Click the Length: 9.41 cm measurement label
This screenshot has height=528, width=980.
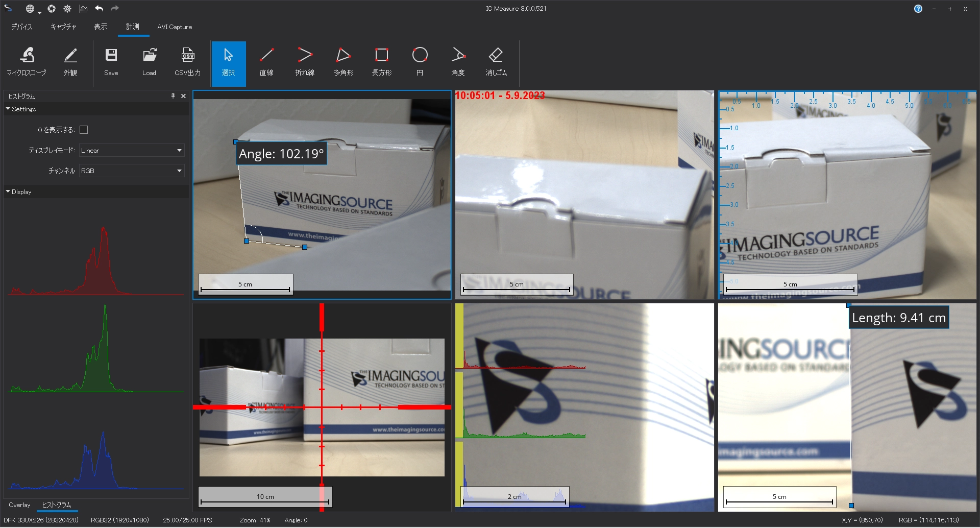coord(899,318)
